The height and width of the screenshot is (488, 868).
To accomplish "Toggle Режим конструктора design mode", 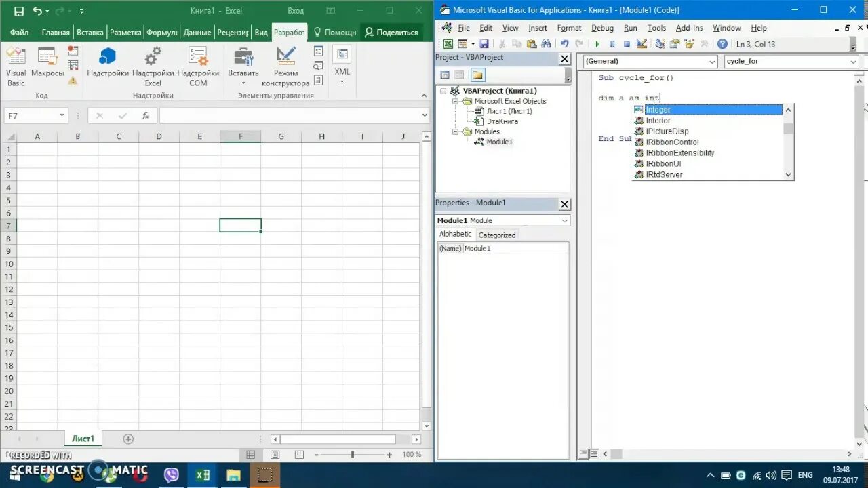I will click(x=285, y=67).
